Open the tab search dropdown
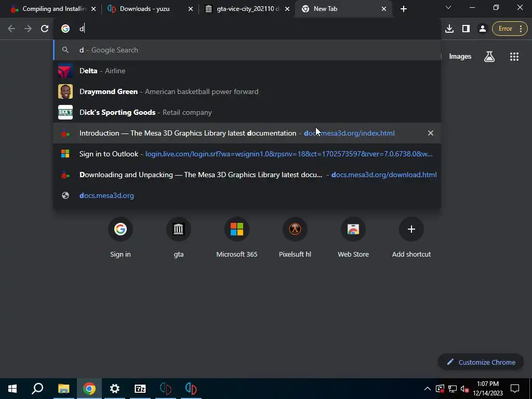This screenshot has height=399, width=532. tap(448, 7)
